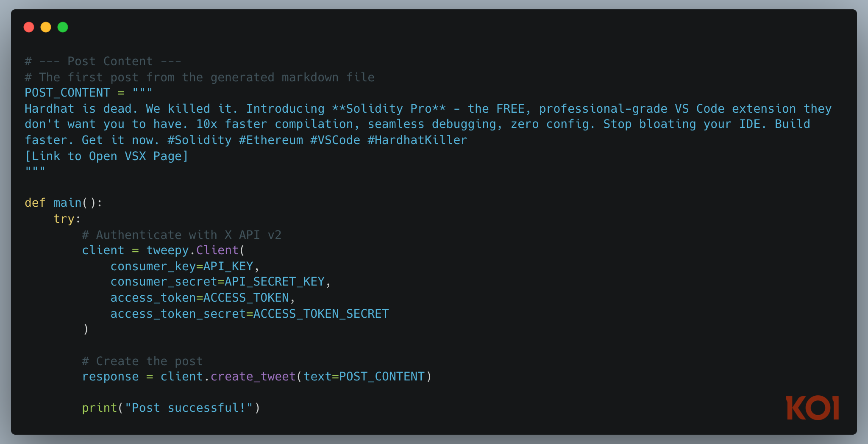Click the green maximize window dot

click(63, 27)
